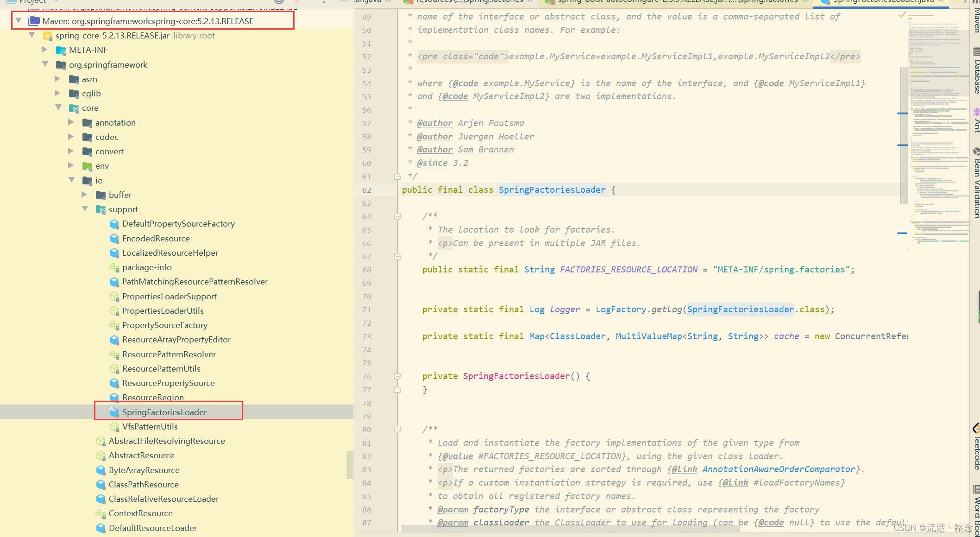This screenshot has width=980, height=537.
Task: Collapse spring-core-5.2.13.RELEASE.jar library root
Action: 32,35
